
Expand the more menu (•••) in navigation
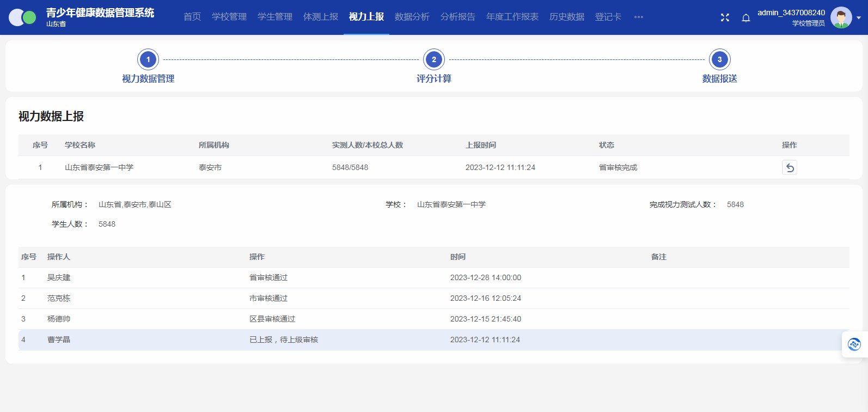click(x=639, y=17)
